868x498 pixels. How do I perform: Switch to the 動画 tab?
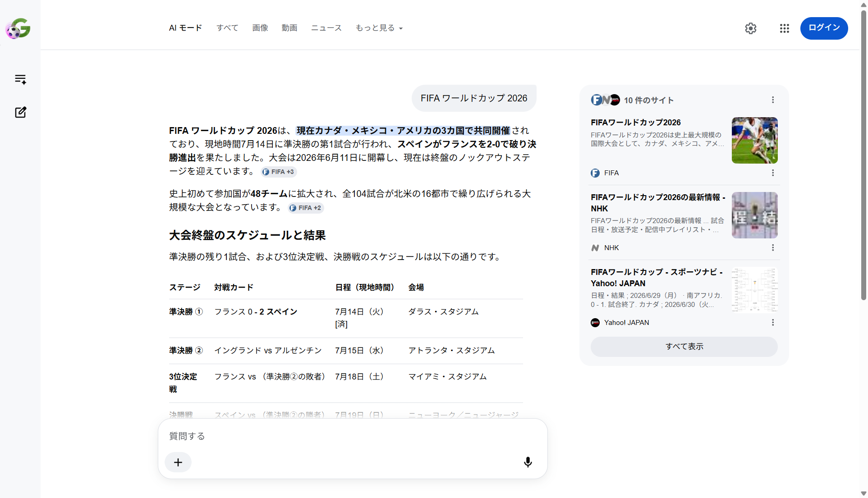[289, 28]
